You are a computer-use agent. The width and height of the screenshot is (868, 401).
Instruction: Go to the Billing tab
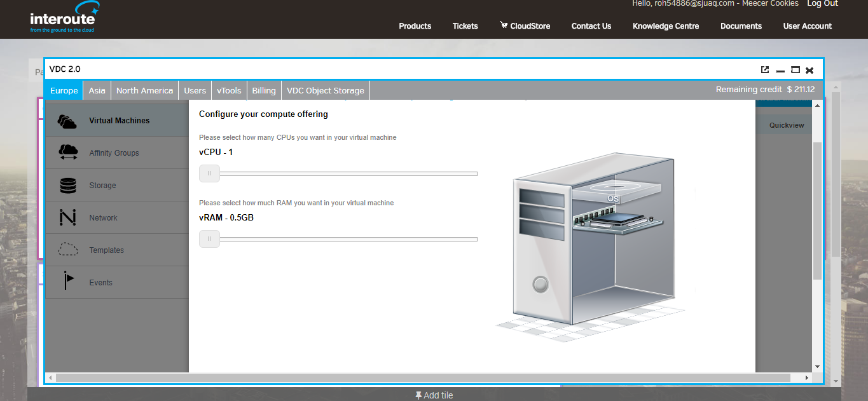pyautogui.click(x=264, y=90)
